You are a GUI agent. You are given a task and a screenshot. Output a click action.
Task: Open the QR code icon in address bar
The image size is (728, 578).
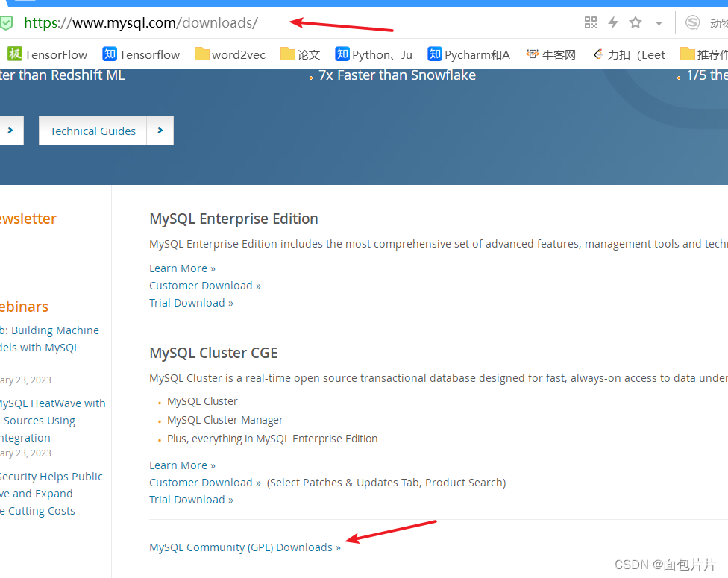[x=590, y=22]
